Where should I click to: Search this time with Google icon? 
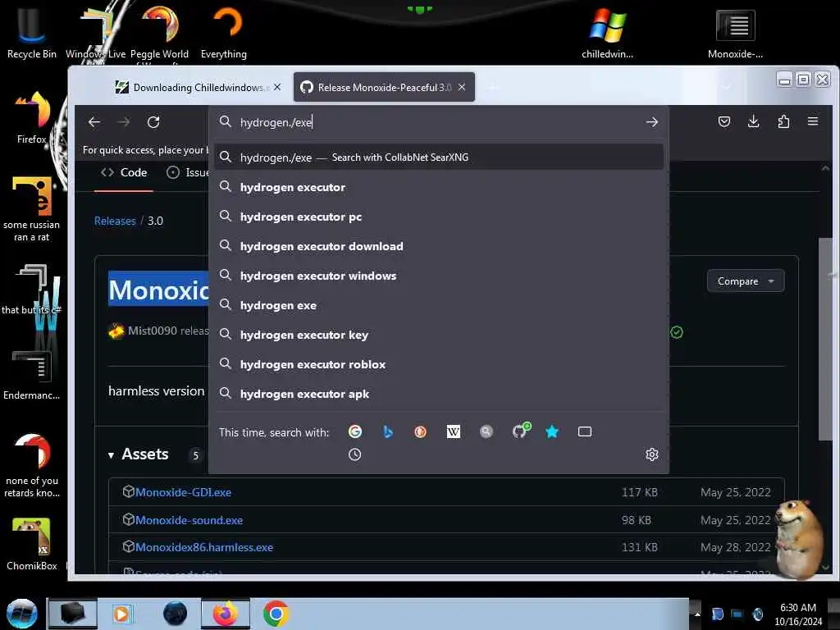pos(355,431)
